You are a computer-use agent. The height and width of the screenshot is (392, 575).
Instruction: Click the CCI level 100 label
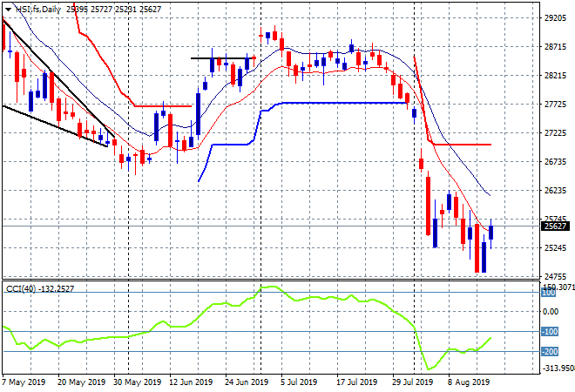pyautogui.click(x=549, y=293)
